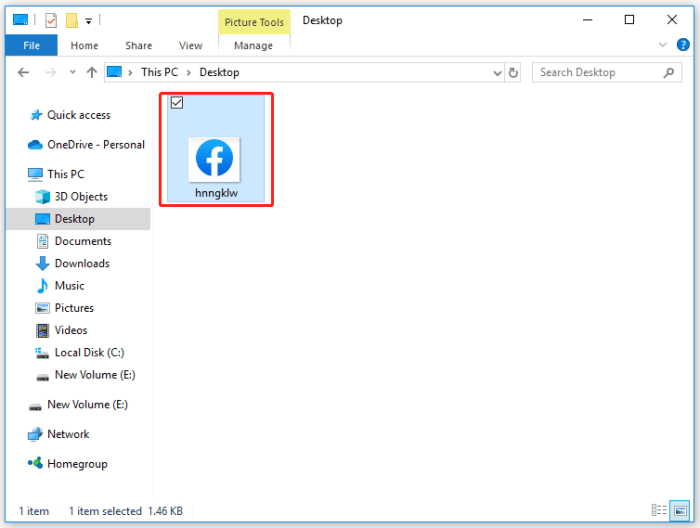Open the Manage tab under Picture Tools
Viewport: 700px width, 528px height.
click(x=253, y=45)
